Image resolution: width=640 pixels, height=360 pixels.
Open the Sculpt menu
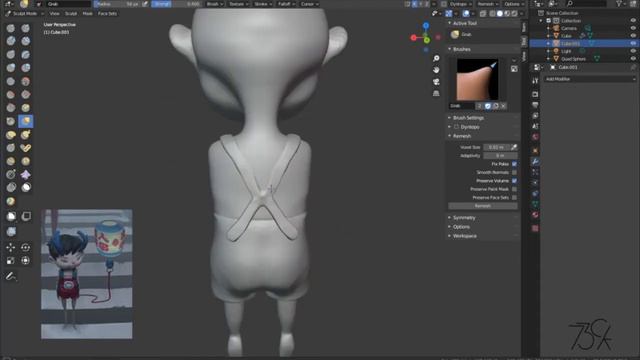71,13
